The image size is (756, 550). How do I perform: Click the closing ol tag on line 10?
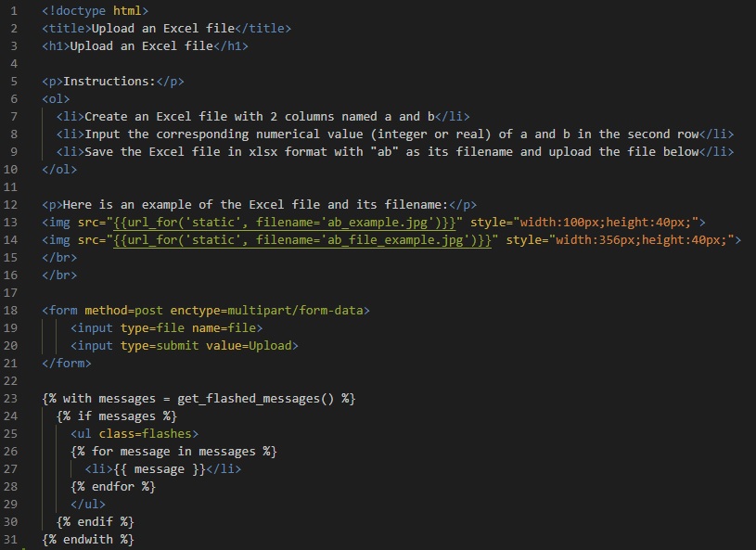[59, 170]
